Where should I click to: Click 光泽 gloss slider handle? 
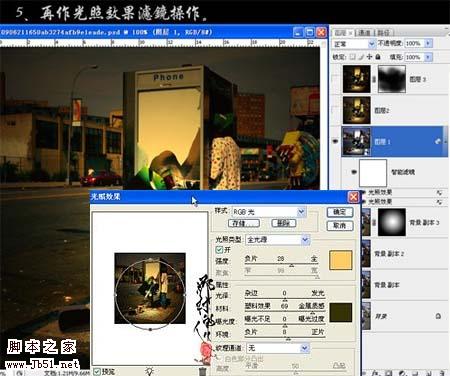[285, 300]
